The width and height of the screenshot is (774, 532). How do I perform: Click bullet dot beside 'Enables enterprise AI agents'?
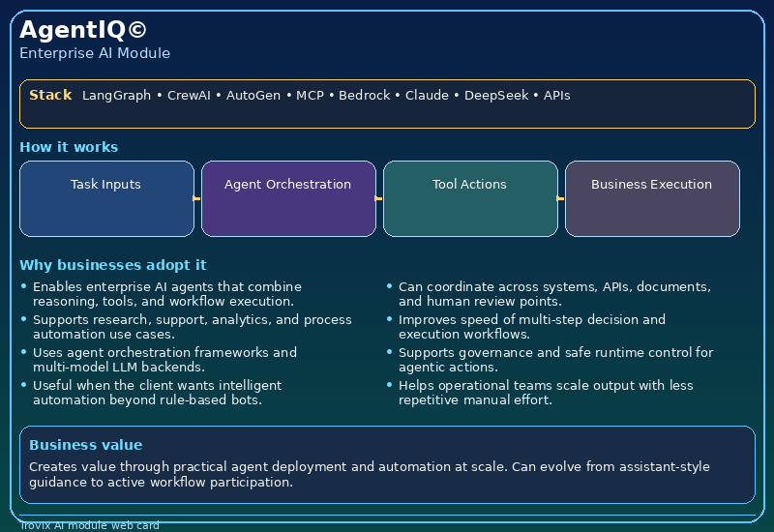pos(24,286)
